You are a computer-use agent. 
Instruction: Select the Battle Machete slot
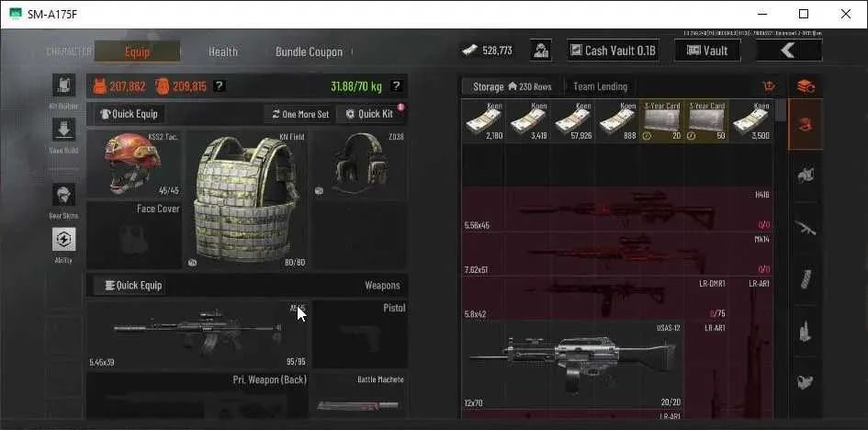pos(360,396)
